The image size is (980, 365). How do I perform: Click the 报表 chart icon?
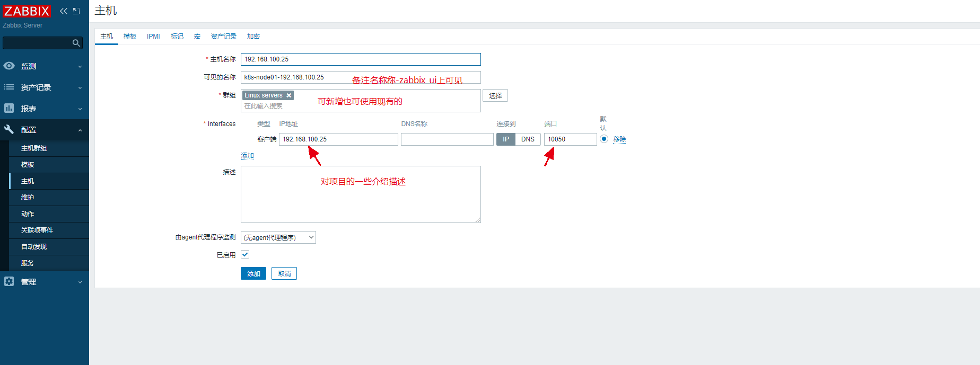[9, 109]
